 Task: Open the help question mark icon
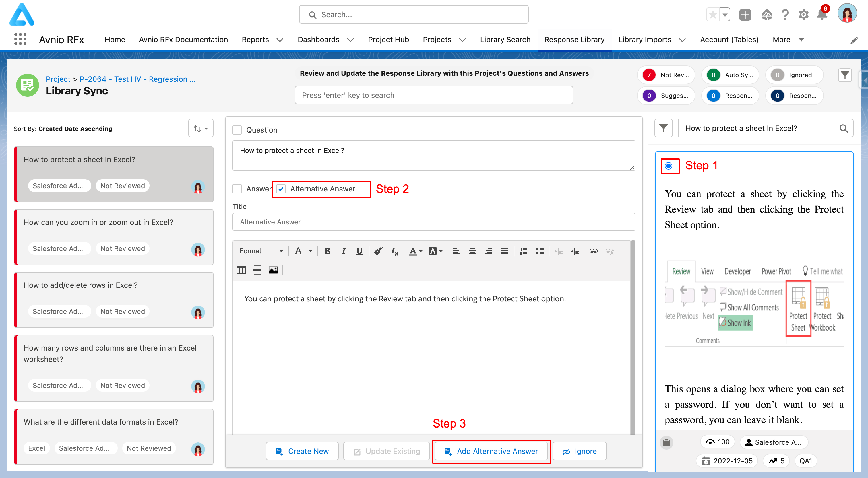[x=785, y=15]
